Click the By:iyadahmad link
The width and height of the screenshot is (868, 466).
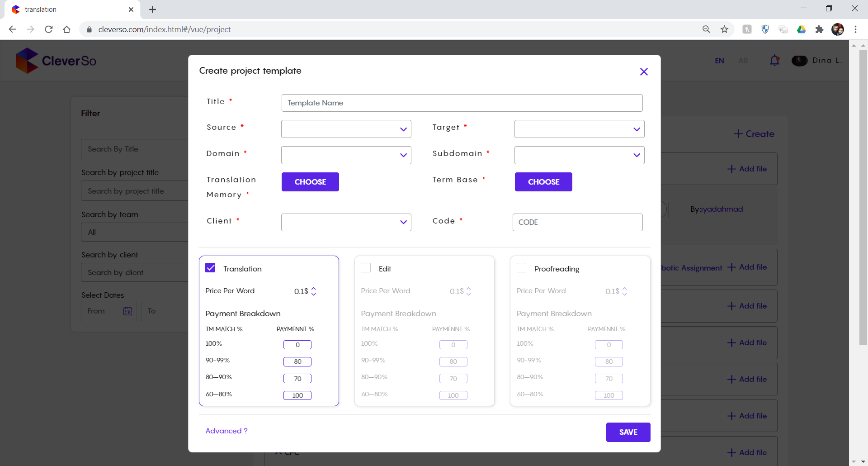point(717,209)
